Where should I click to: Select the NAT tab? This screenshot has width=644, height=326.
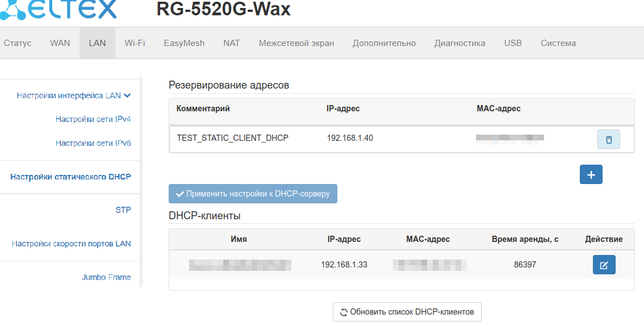[232, 43]
